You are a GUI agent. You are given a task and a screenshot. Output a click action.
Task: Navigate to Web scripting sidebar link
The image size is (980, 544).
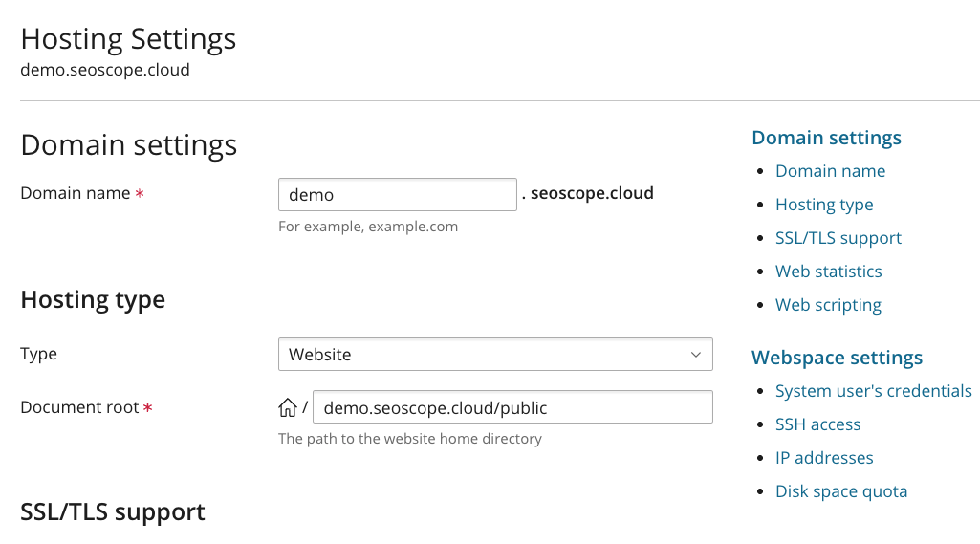tap(828, 305)
